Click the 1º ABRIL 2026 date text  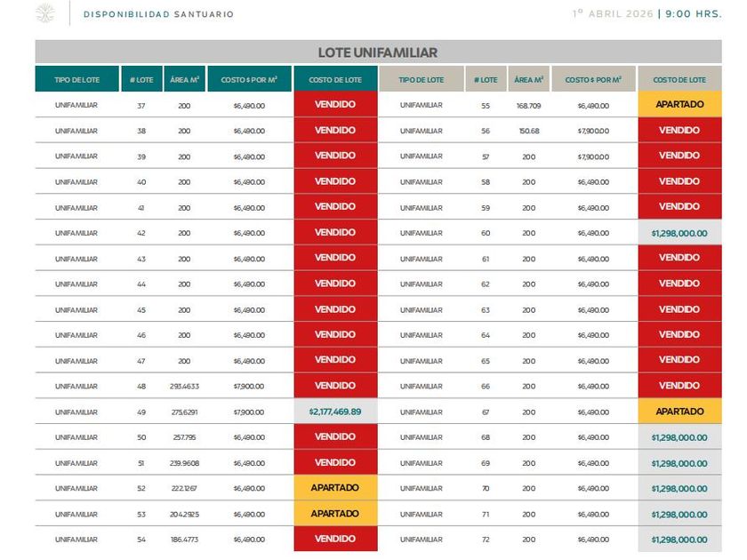613,13
